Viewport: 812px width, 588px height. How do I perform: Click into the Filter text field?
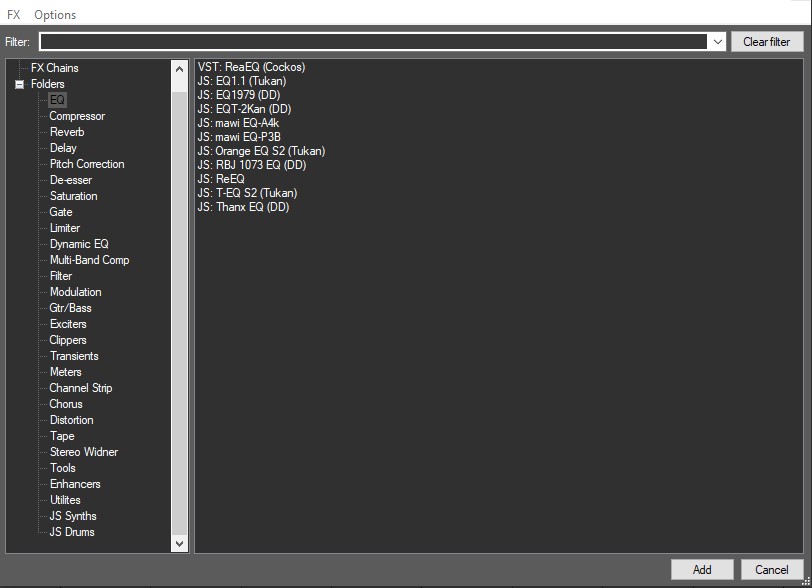tap(373, 41)
